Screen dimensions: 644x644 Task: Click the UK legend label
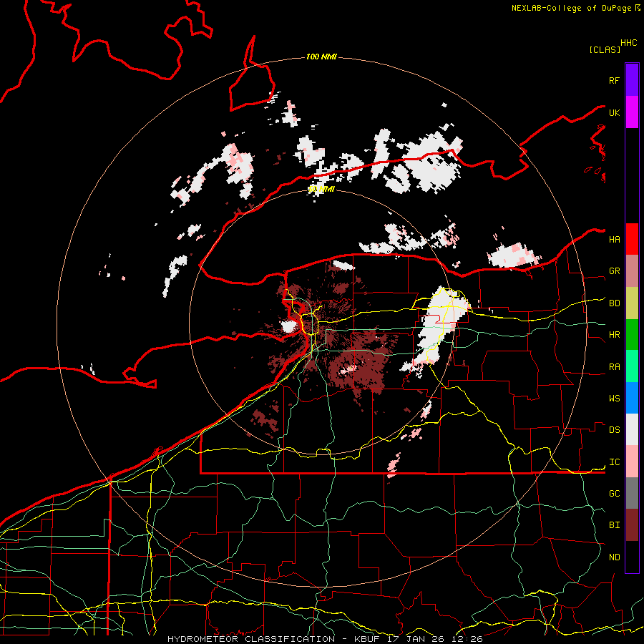[614, 112]
